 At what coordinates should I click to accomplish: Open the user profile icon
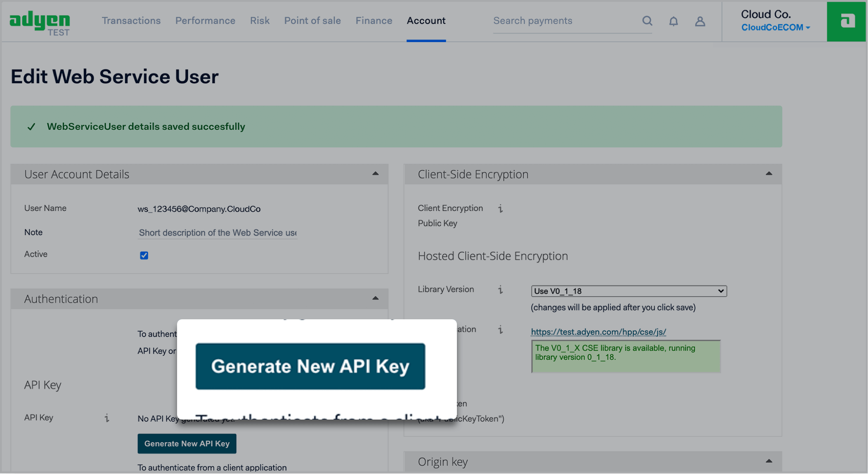click(x=700, y=21)
